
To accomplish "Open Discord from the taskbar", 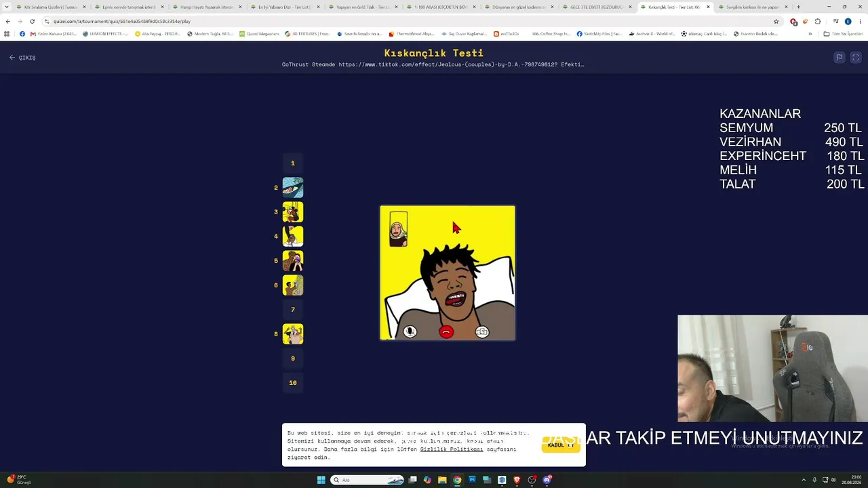I will click(547, 480).
